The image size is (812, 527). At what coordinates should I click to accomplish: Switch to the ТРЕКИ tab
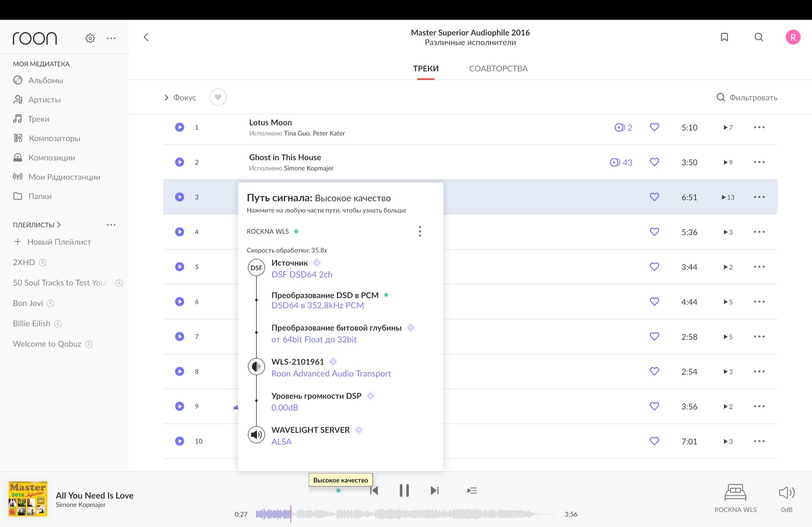point(426,68)
